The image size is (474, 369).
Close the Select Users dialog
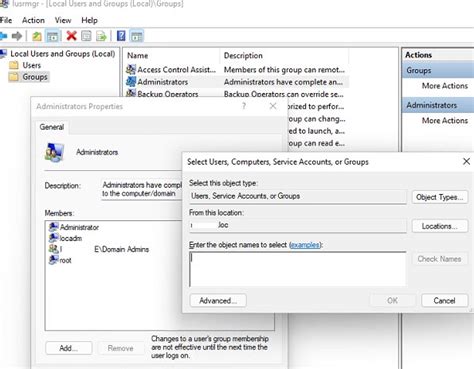(x=466, y=162)
